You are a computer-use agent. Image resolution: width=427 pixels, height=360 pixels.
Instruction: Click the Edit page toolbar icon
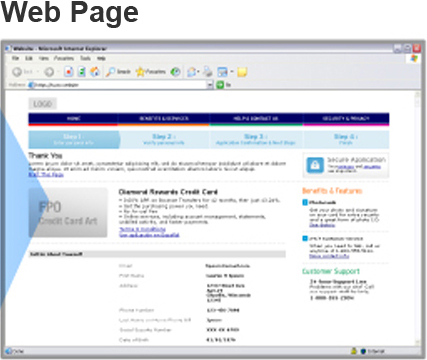pos(222,72)
